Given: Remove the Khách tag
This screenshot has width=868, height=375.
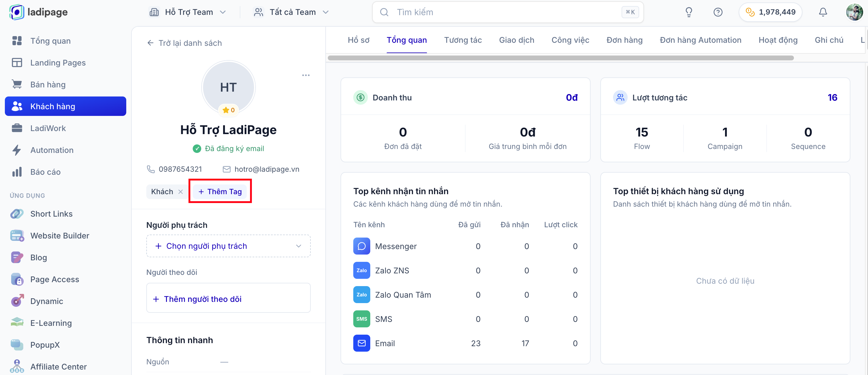Looking at the screenshot, I should (181, 192).
